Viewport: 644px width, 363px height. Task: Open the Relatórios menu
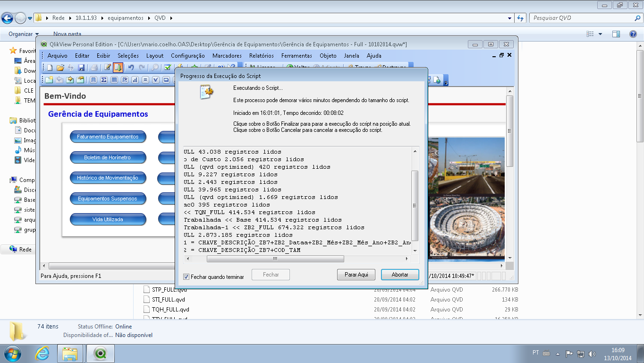tap(262, 55)
